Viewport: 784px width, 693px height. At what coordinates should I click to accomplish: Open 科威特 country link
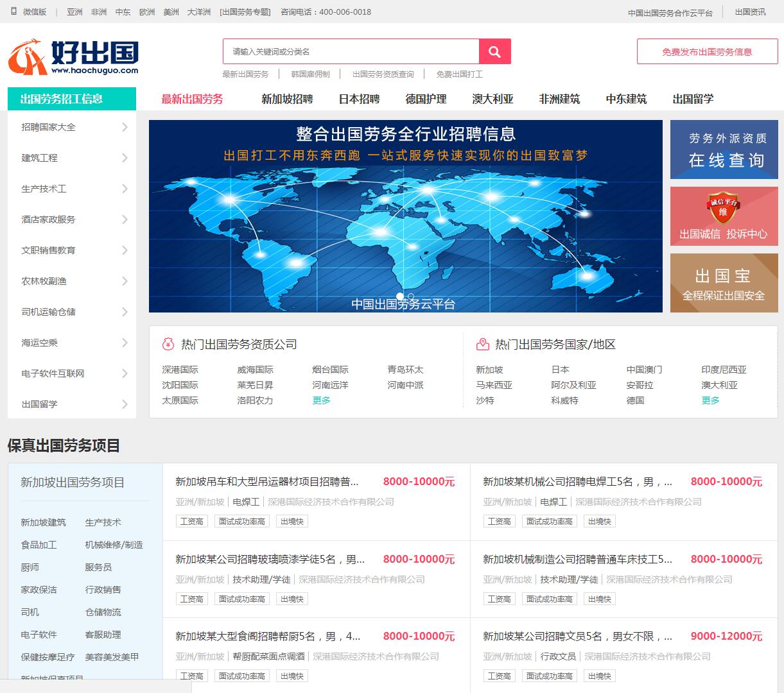pos(564,400)
